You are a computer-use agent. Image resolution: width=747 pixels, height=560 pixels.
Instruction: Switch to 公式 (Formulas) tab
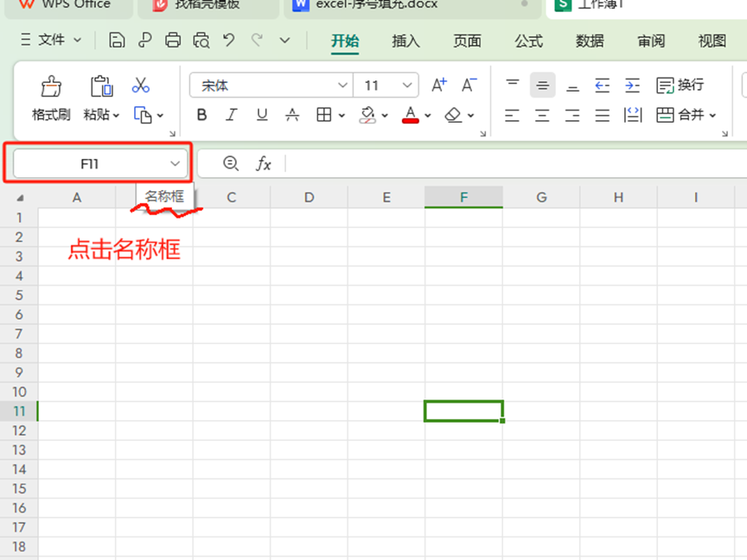(x=529, y=41)
